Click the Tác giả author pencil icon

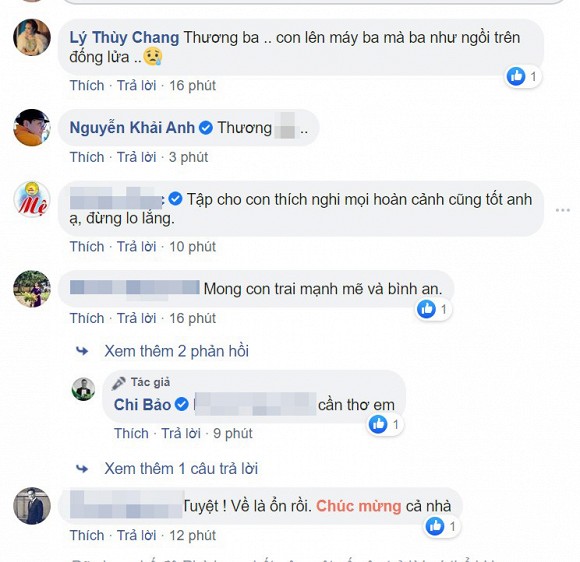click(x=119, y=383)
